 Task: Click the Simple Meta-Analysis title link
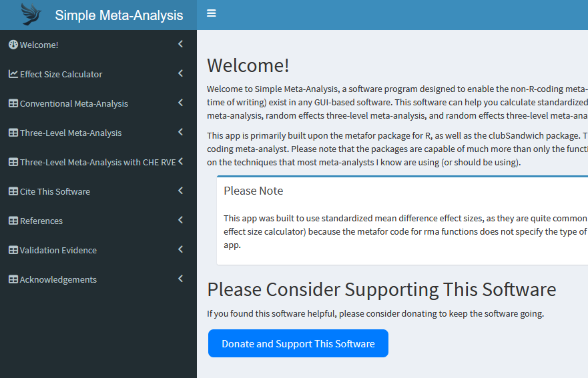click(119, 15)
